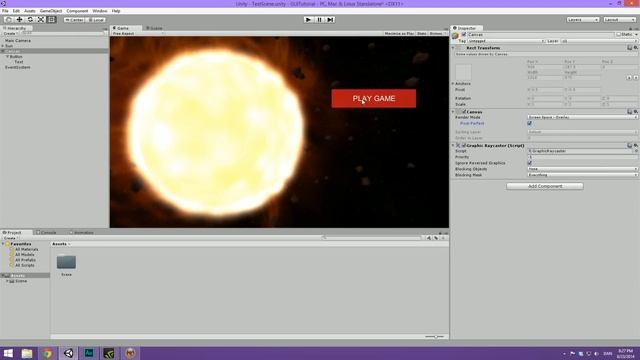Open the Layout dropdown
Screen dimensions: 640x360
619,20
